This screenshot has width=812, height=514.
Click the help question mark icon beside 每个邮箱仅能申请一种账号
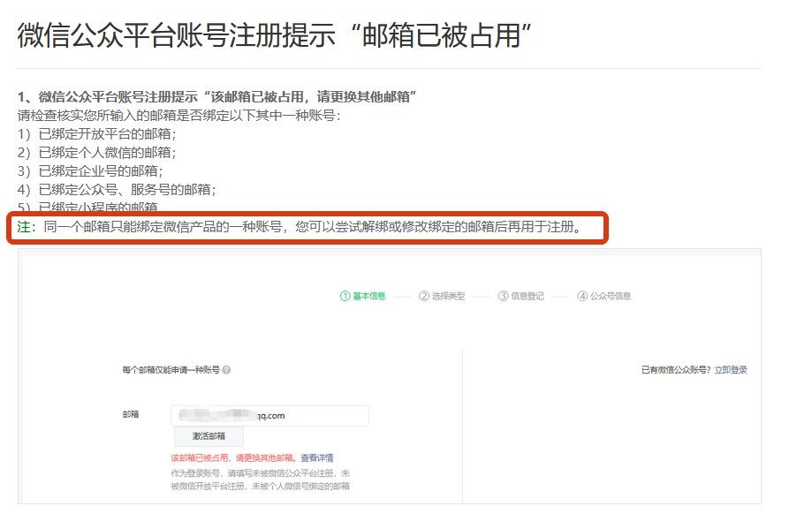pos(226,369)
